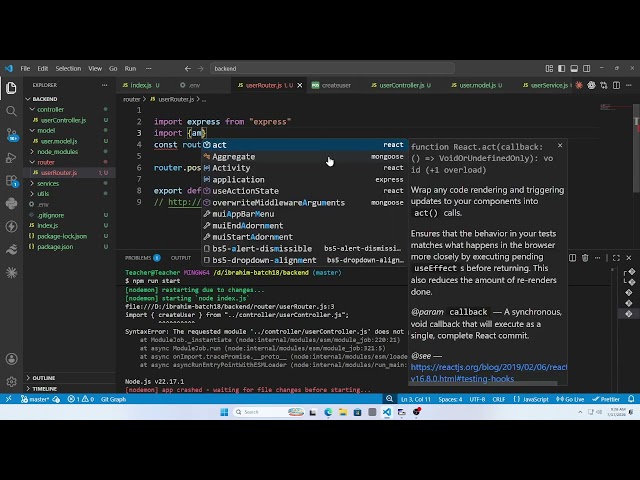Click the notifications bell in status bar
The width and height of the screenshot is (640, 480).
click(x=631, y=399)
